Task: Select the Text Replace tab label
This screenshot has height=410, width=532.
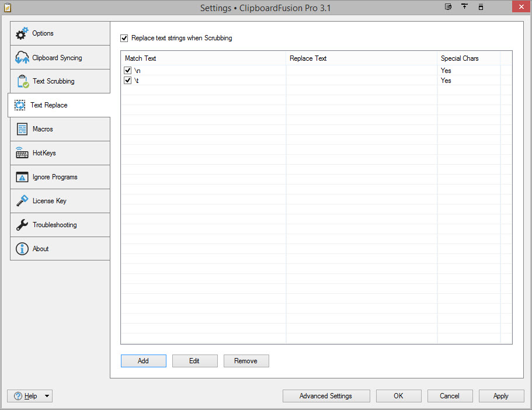Action: pyautogui.click(x=49, y=105)
